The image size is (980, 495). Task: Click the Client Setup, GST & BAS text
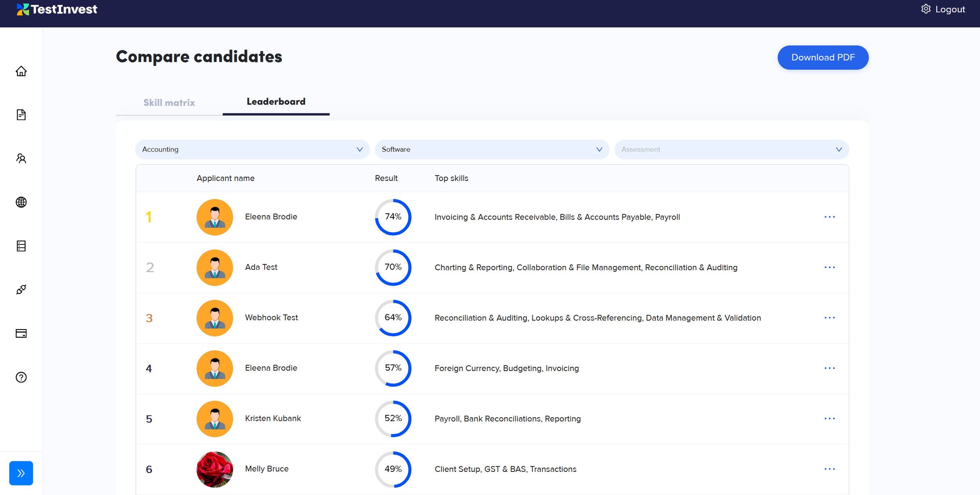tap(505, 469)
